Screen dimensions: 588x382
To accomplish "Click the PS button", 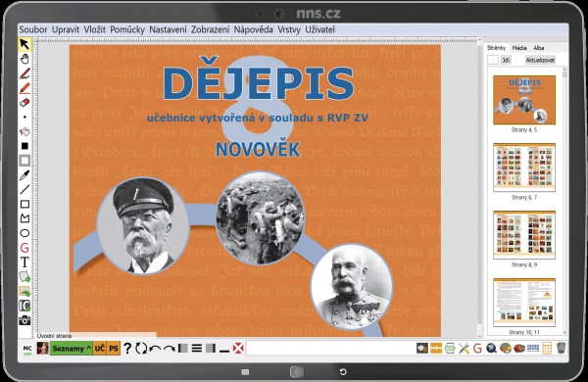I will click(114, 349).
